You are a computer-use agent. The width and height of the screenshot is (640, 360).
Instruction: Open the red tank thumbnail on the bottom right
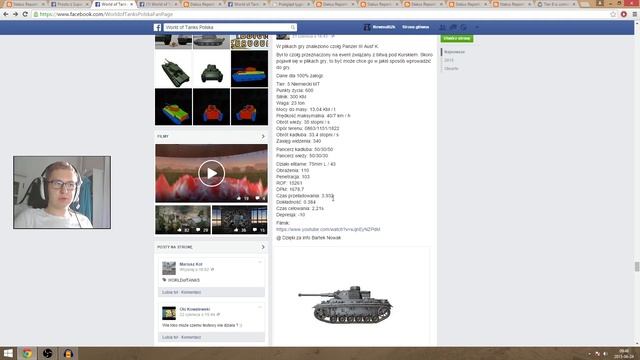point(249,107)
